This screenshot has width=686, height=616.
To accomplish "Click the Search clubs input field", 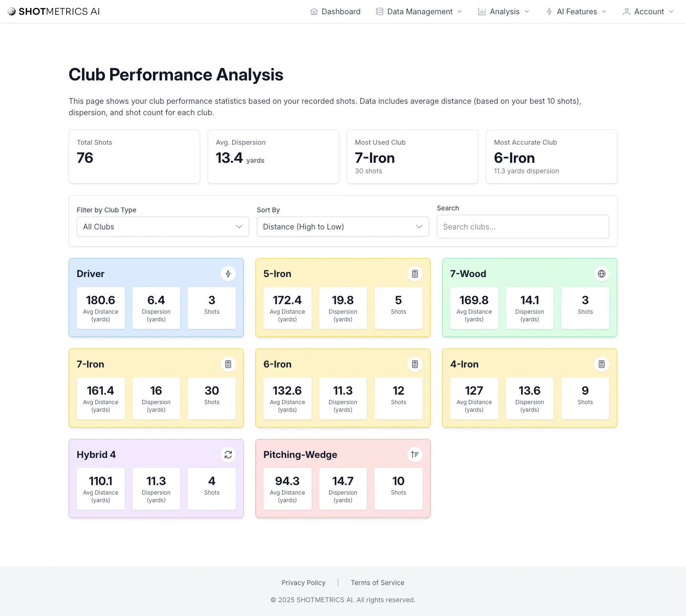I will [x=523, y=227].
